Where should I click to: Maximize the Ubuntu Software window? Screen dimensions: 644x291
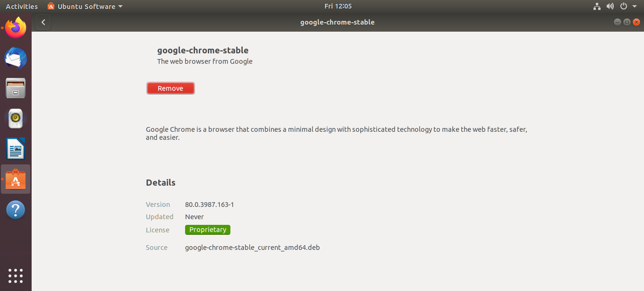[627, 22]
